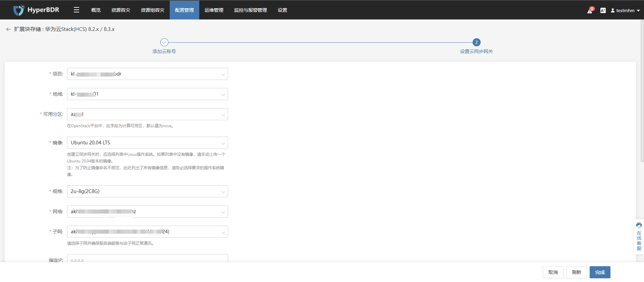Screen dimensions: 644x282
Task: Select the 配置管理 menu tab
Action: click(x=184, y=10)
